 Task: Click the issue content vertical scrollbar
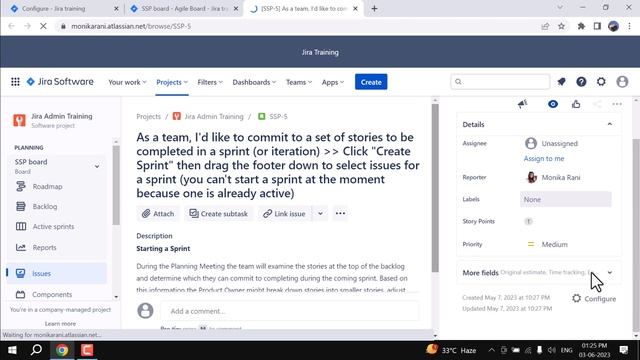click(x=435, y=188)
